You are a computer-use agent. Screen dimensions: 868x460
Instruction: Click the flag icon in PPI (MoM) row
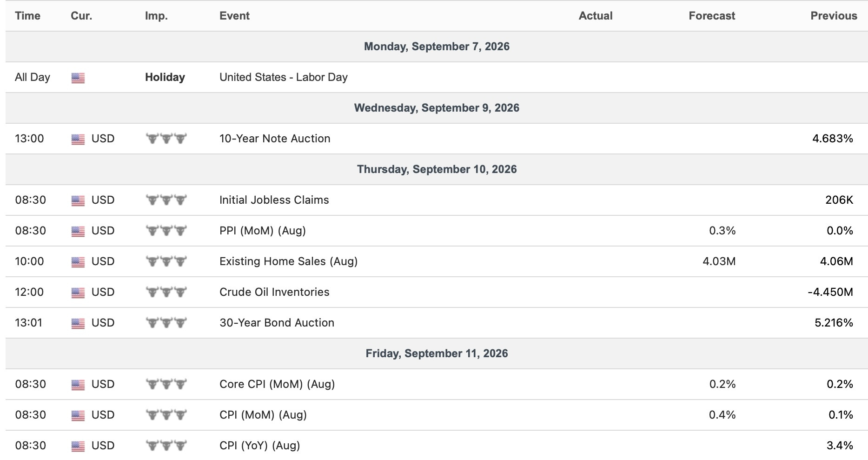[78, 232]
